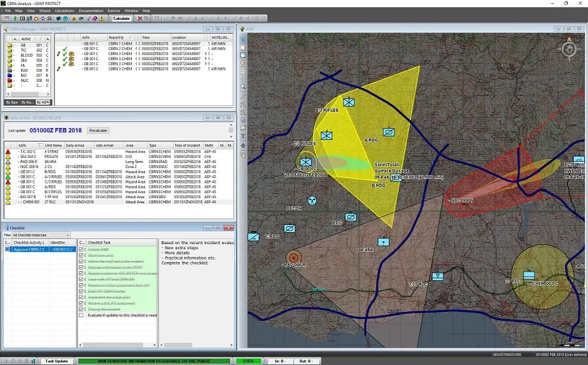Image resolution: width=588 pixels, height=365 pixels.
Task: Open the Documentation menu
Action: (x=91, y=11)
